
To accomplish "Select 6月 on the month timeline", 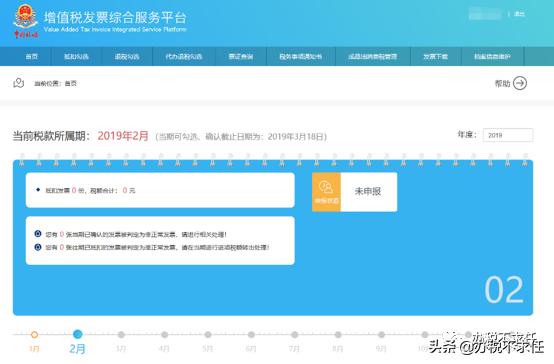I will click(x=251, y=335).
